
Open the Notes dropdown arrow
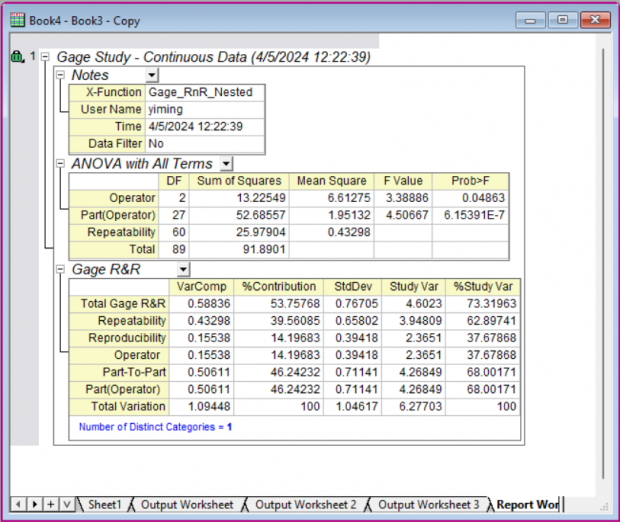tap(152, 75)
